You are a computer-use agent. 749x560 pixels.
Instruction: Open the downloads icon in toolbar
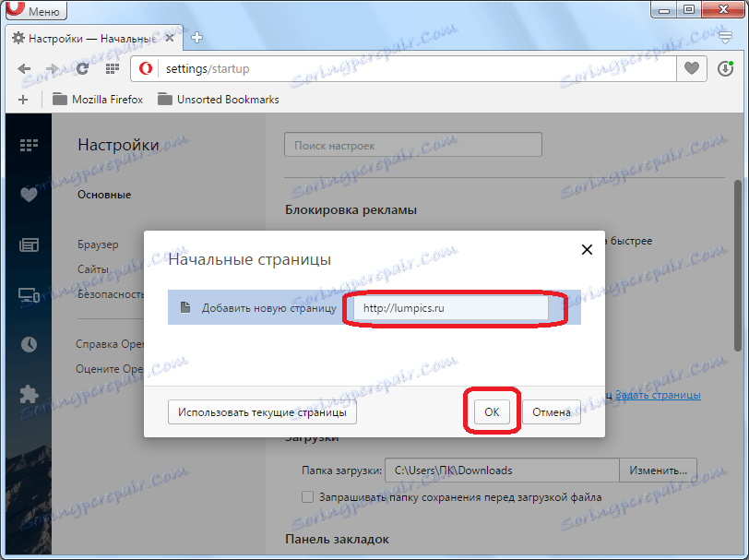click(726, 69)
